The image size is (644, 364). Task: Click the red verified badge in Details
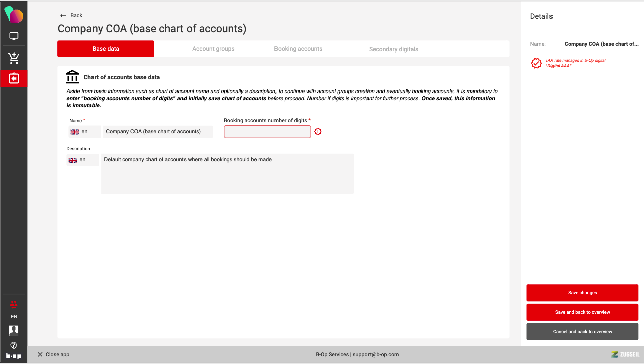(x=536, y=64)
